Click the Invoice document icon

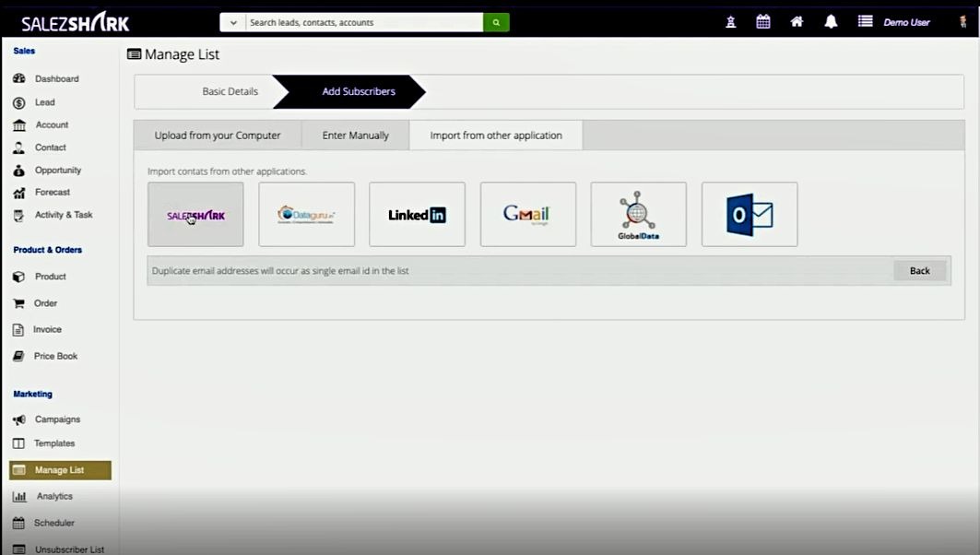point(18,329)
